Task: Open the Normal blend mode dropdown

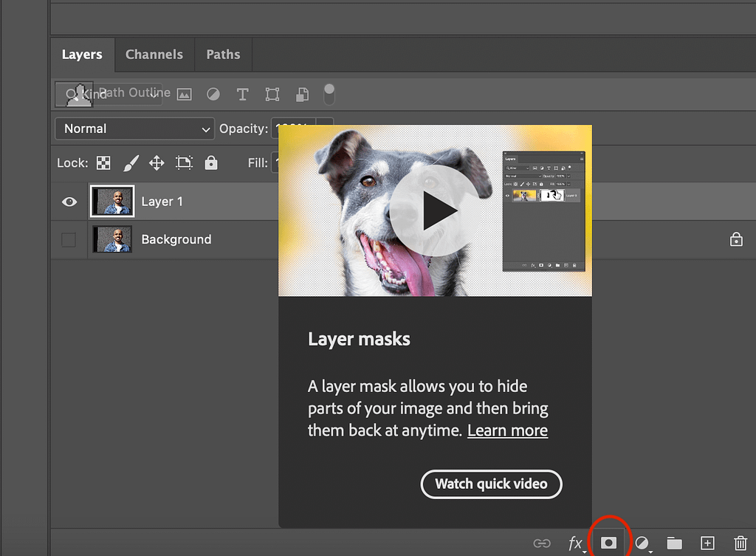Action: 134,128
